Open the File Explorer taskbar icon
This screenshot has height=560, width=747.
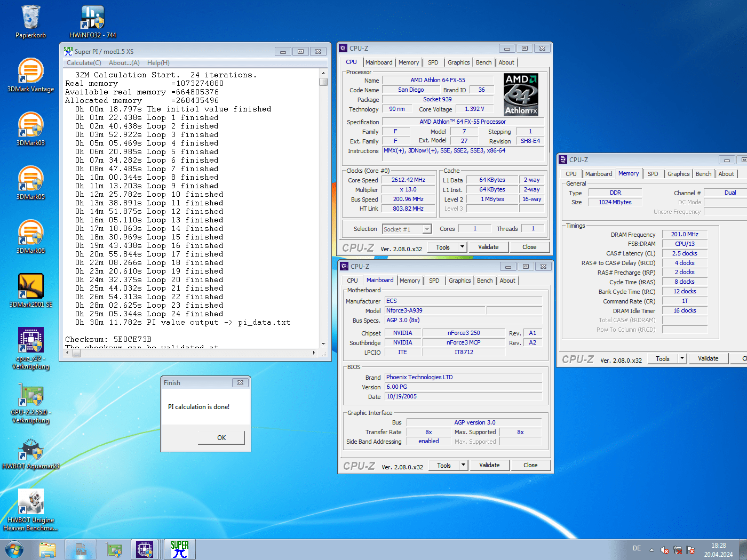tap(47, 549)
